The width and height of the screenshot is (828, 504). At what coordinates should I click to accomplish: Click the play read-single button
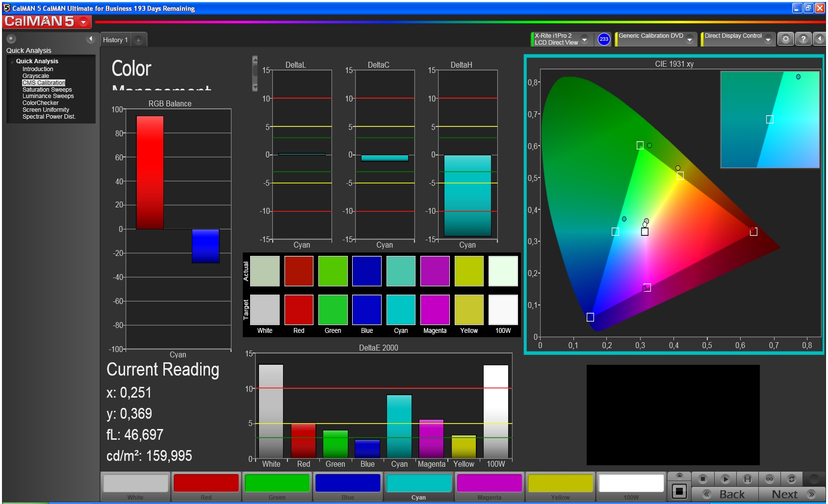725,479
